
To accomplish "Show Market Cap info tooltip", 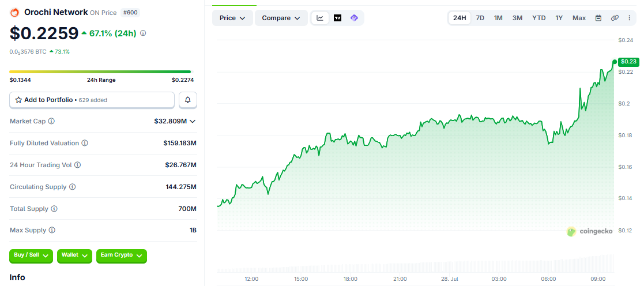I will (51, 121).
